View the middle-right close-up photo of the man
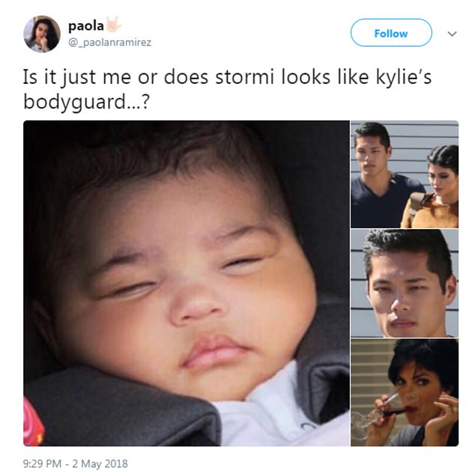The width and height of the screenshot is (475, 476). click(405, 283)
